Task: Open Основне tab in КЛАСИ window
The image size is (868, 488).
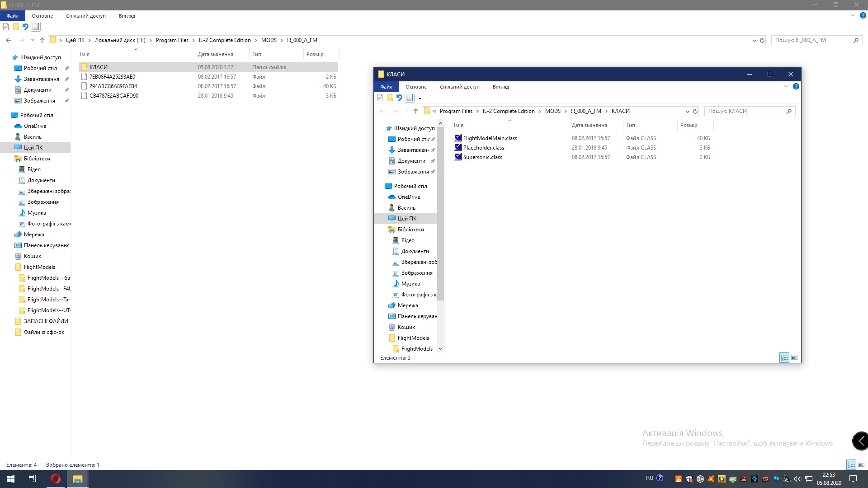Action: click(416, 87)
